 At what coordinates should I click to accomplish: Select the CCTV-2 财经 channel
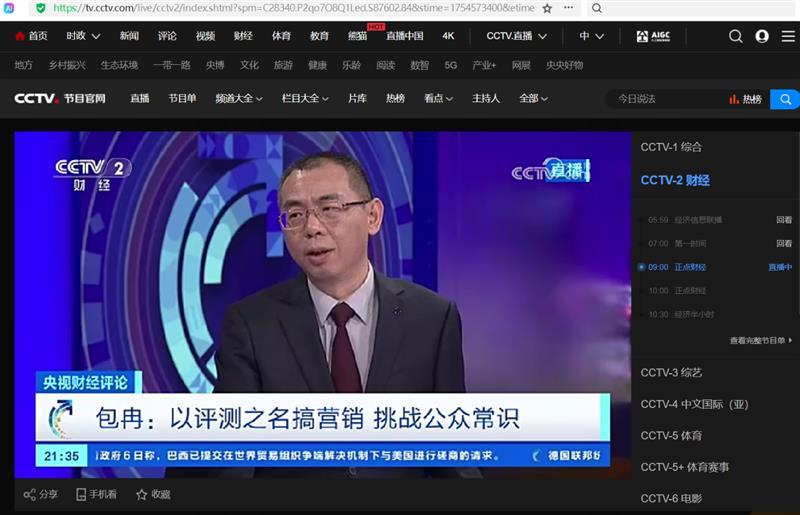[675, 180]
